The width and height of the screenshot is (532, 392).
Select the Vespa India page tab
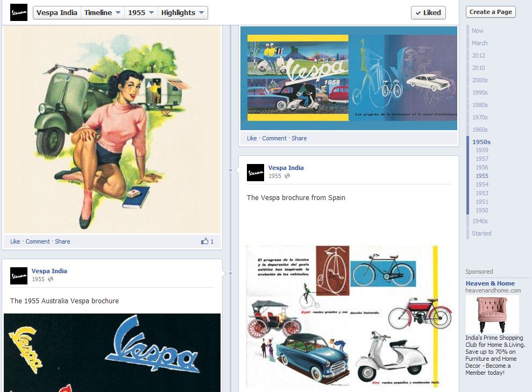(x=57, y=13)
